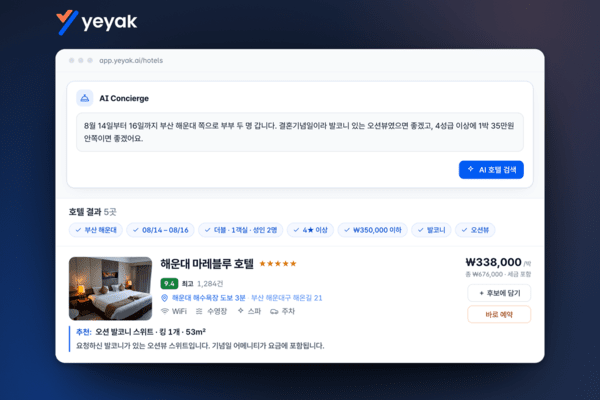The height and width of the screenshot is (400, 600).
Task: Click the 후보에 담기 button
Action: click(x=499, y=293)
